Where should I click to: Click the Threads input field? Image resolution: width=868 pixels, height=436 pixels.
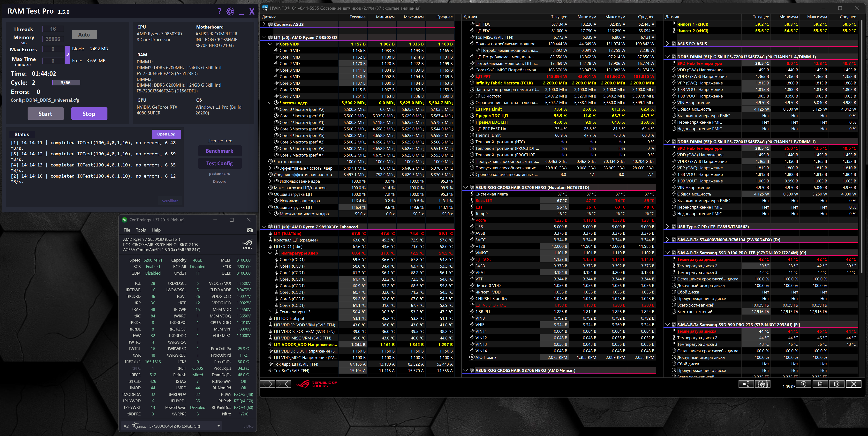53,29
